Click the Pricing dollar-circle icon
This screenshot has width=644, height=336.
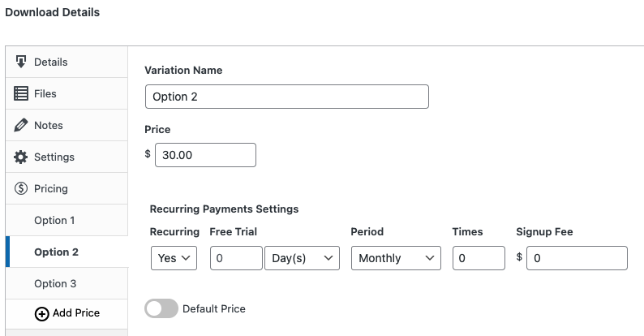click(x=21, y=188)
